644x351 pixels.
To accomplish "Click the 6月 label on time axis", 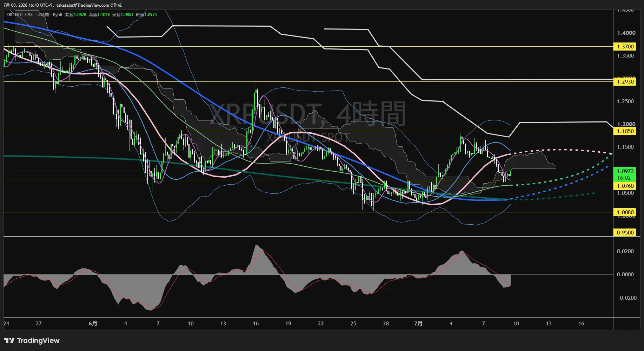I will click(x=93, y=324).
